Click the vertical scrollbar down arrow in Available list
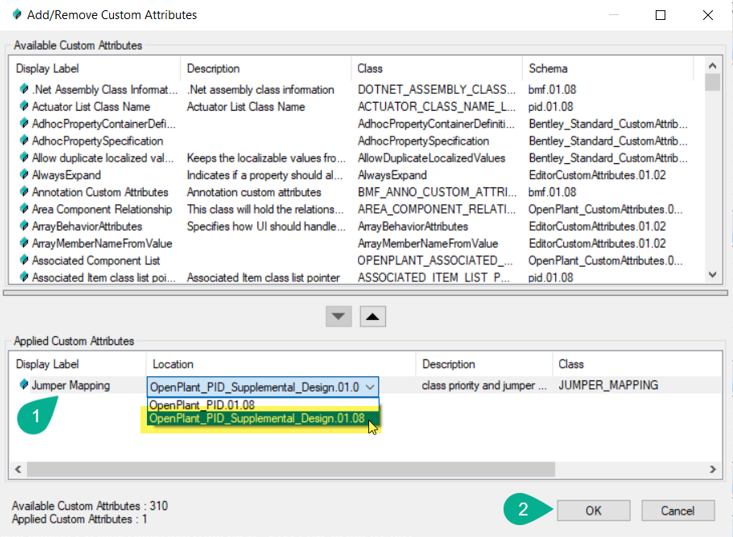733x537 pixels. pyautogui.click(x=712, y=275)
